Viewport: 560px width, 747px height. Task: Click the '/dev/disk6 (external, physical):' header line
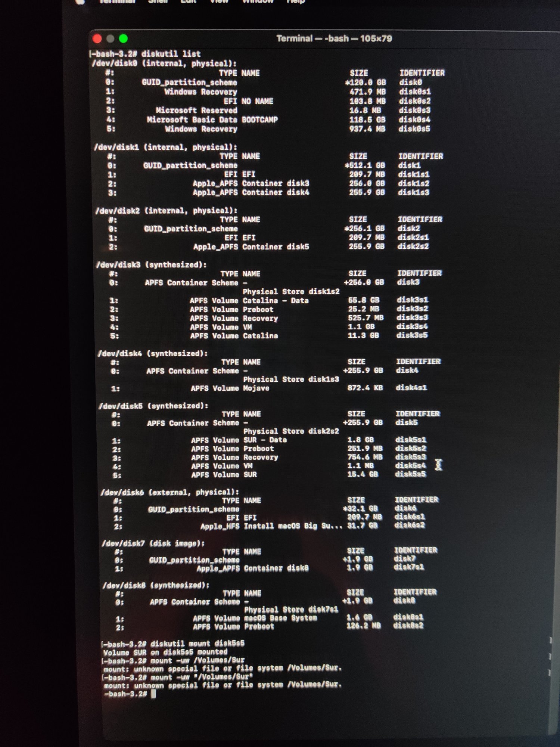(x=170, y=492)
